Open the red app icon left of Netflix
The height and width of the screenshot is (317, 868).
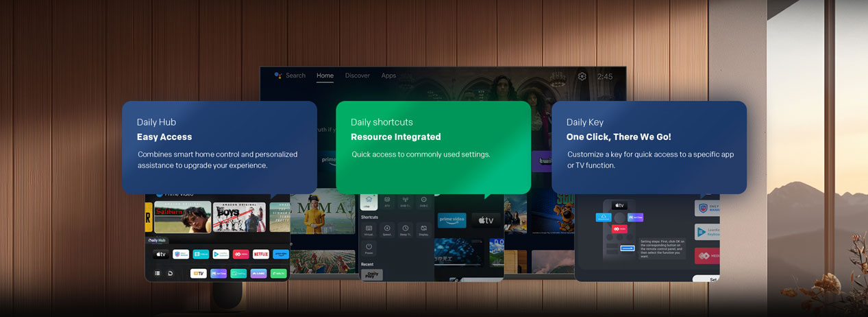240,254
